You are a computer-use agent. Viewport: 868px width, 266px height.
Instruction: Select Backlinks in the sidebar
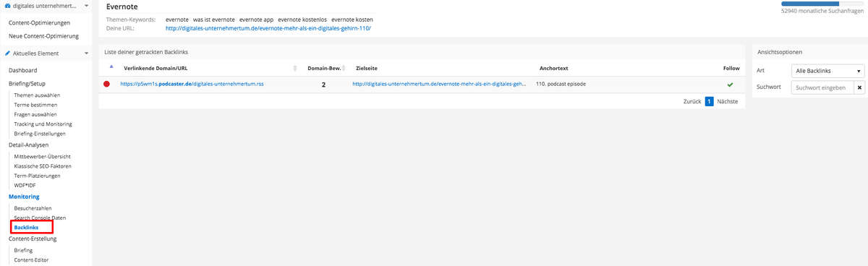pos(26,228)
